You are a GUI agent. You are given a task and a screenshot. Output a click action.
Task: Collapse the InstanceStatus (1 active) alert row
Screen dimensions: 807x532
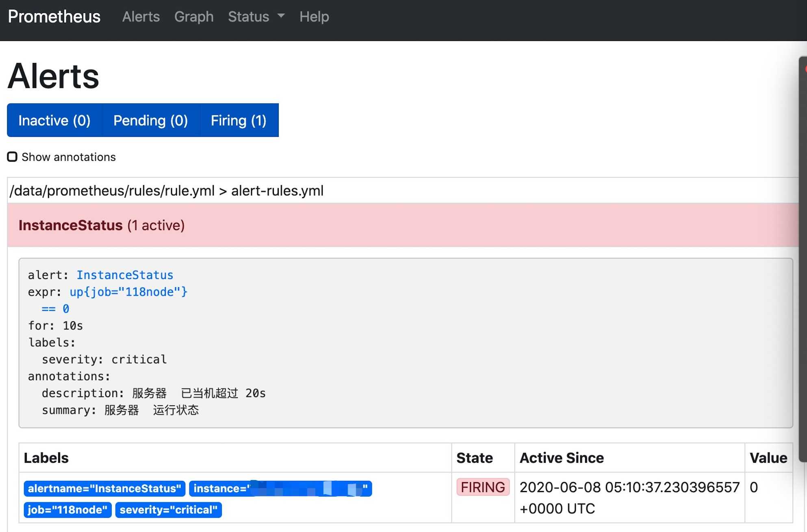403,225
